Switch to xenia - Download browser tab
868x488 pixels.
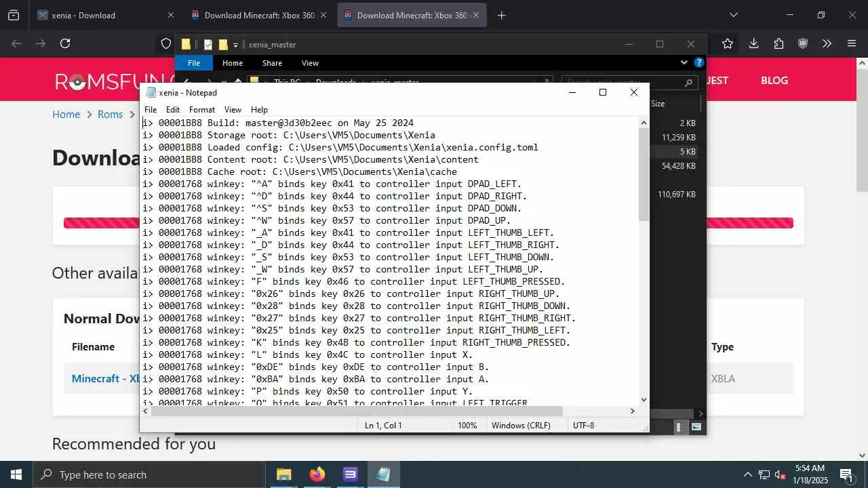pyautogui.click(x=105, y=15)
